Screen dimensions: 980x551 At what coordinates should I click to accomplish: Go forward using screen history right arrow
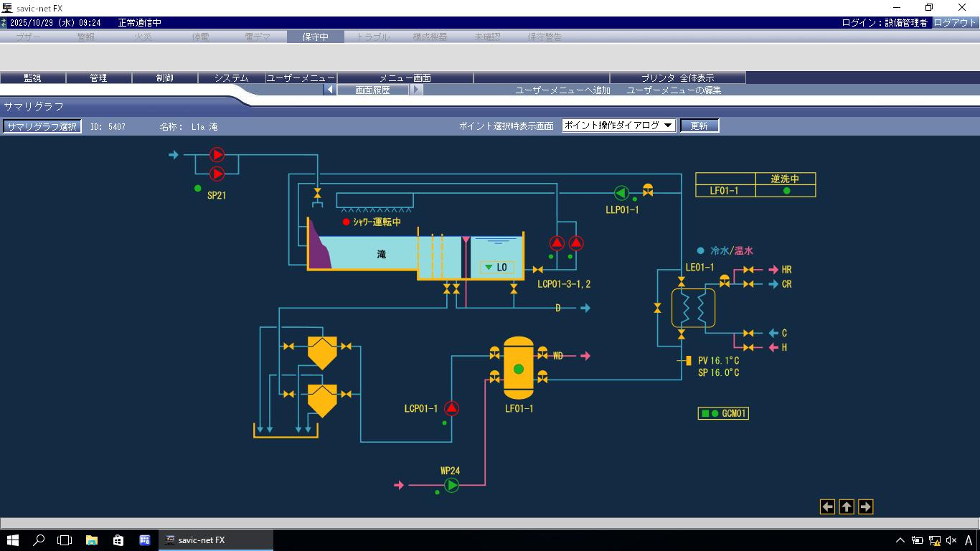(416, 90)
